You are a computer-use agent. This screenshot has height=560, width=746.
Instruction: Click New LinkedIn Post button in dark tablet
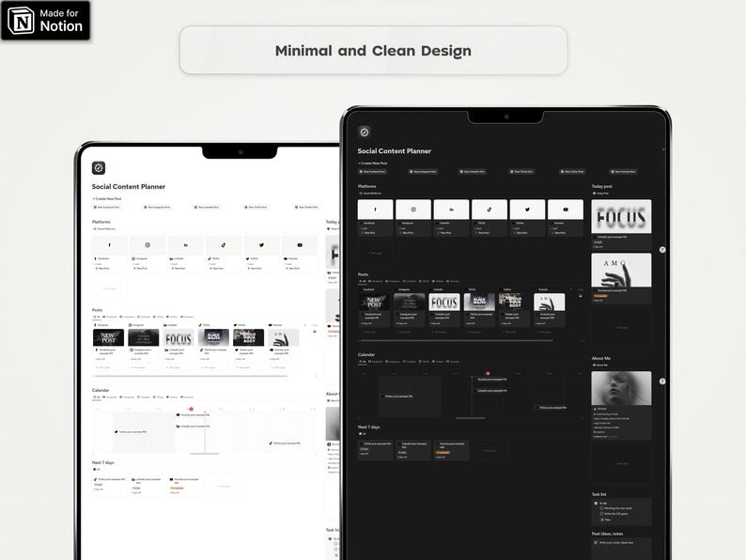473,172
